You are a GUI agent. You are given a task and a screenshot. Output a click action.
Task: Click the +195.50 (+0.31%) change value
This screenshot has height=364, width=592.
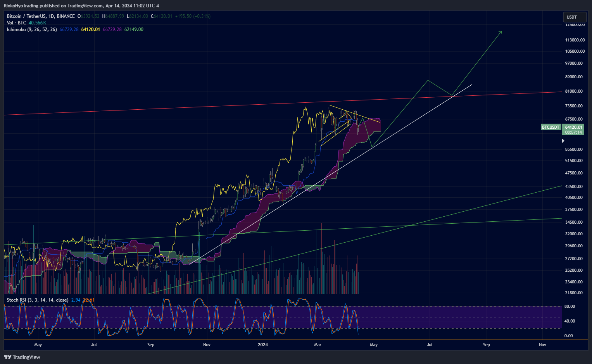[x=193, y=16]
